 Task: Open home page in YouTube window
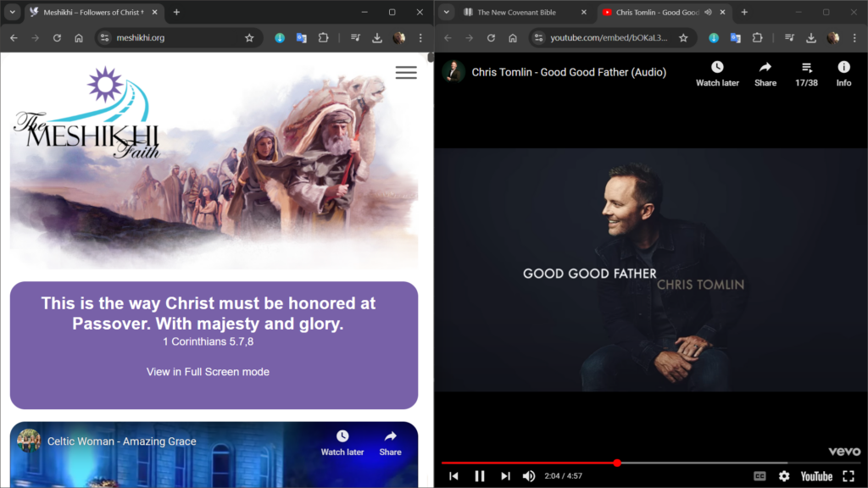[513, 37]
